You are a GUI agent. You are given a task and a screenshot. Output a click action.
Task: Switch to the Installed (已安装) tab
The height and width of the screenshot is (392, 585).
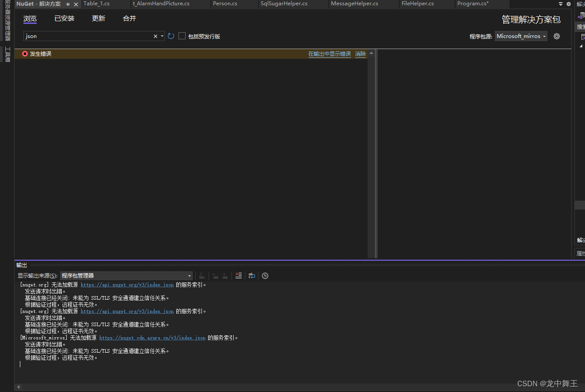(x=65, y=19)
